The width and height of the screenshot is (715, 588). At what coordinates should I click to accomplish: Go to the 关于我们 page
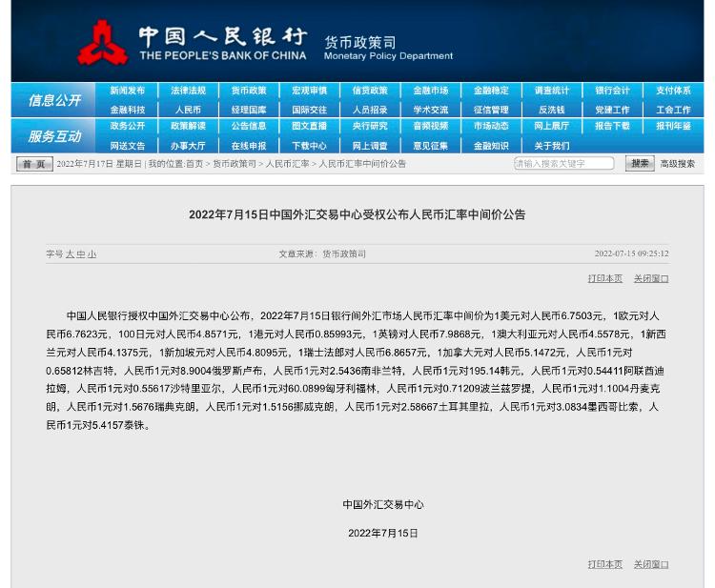[552, 146]
